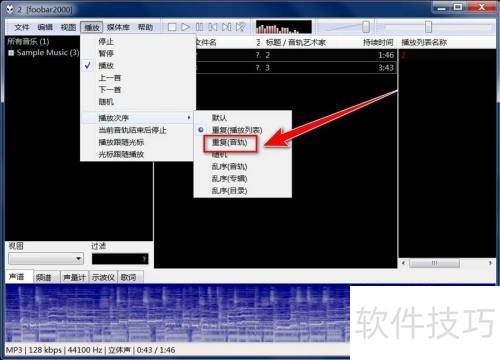The width and height of the screenshot is (500, 360).
Task: Select 重复(播放列表) playback order
Action: [x=243, y=130]
